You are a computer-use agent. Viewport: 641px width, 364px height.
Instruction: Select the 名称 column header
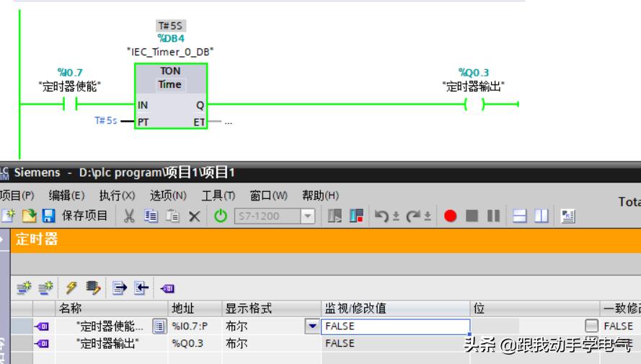(111, 308)
